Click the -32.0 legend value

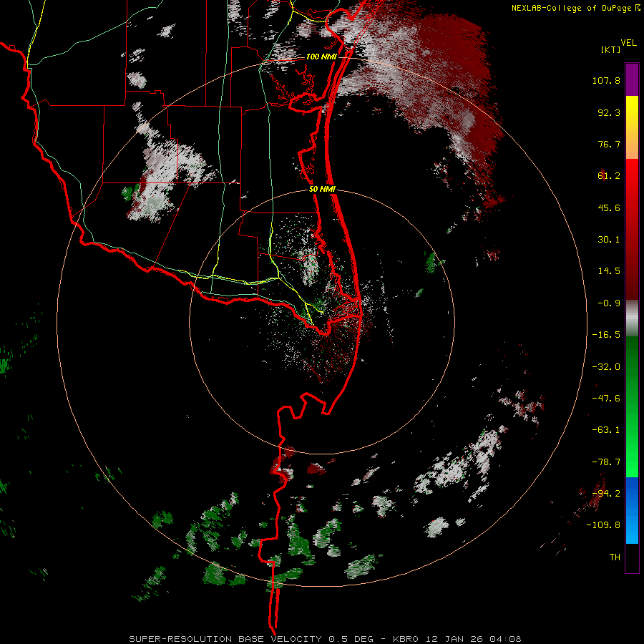coord(606,367)
